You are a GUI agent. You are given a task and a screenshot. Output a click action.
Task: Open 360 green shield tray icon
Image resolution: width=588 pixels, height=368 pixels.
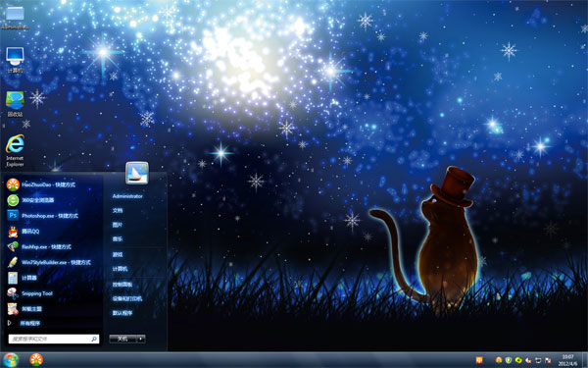click(509, 360)
